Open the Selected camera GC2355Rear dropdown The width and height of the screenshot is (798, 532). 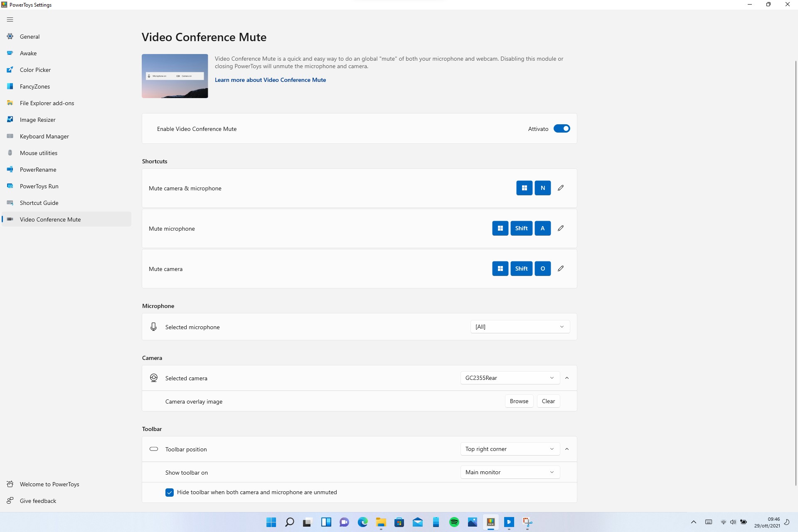[x=510, y=378]
